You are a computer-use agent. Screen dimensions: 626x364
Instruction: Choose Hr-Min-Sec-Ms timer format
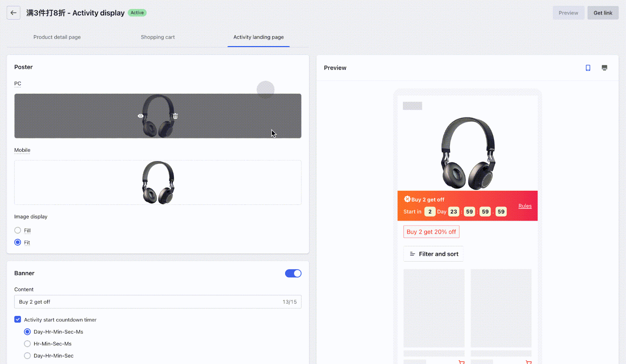coord(27,344)
